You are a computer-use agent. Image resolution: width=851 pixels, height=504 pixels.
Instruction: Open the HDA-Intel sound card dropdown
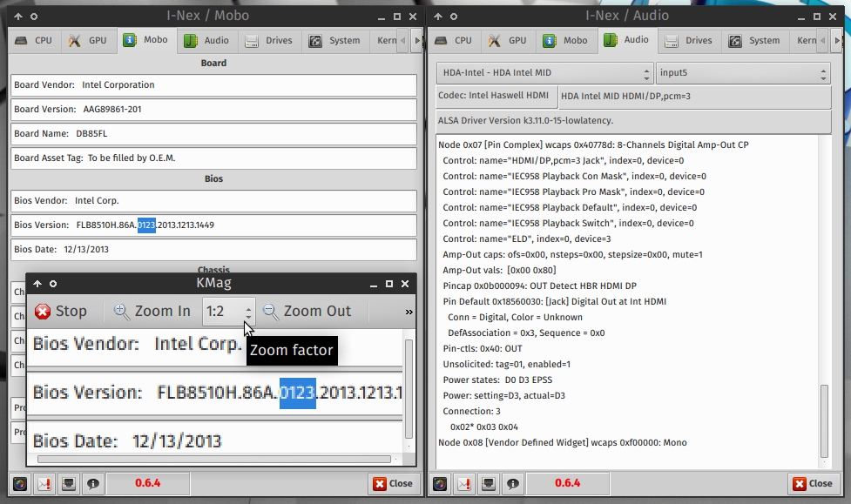(544, 73)
